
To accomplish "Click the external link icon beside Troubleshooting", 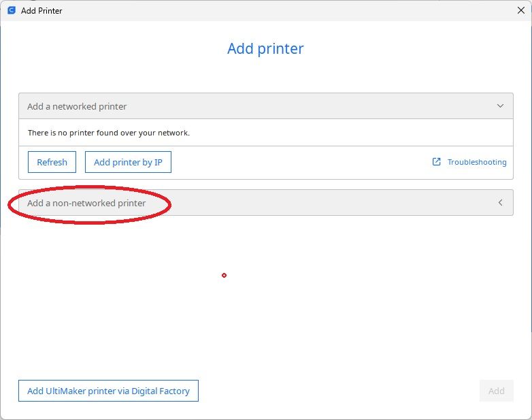I will [x=436, y=161].
